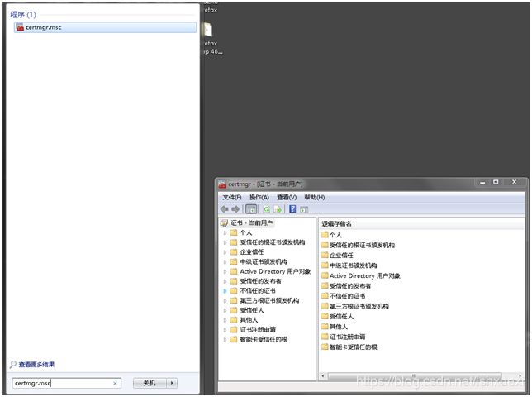Click 受信任人 text in the right pane
Screen dimensions: 532x397
(x=342, y=317)
